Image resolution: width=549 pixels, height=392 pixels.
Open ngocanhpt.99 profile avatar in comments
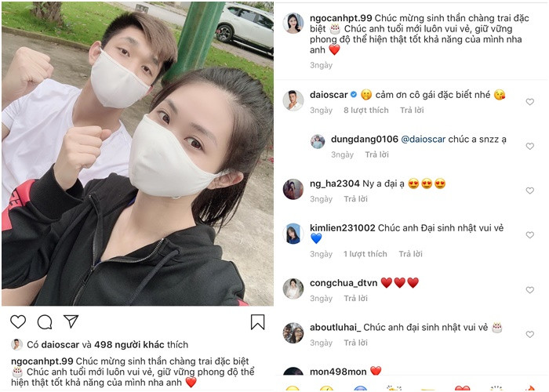click(293, 24)
